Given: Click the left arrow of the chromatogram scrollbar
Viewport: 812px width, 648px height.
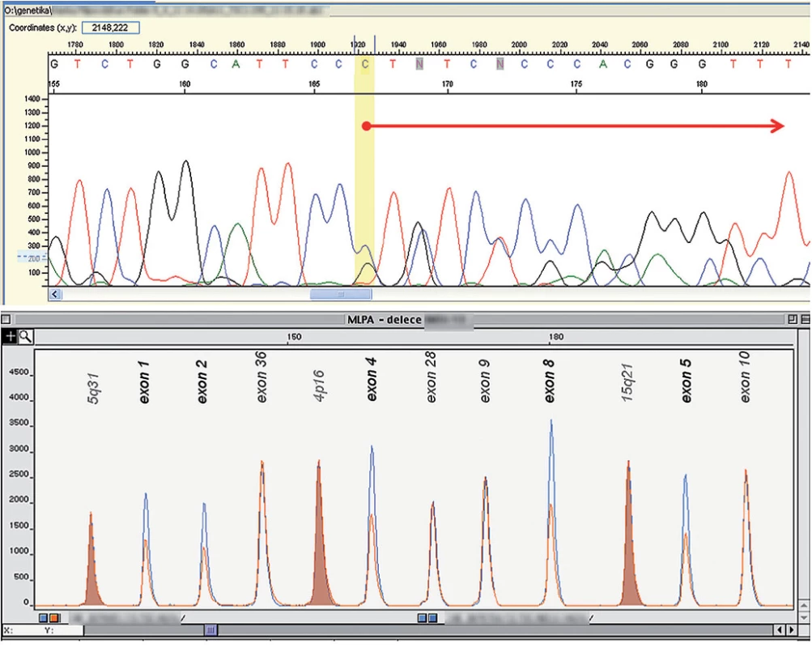Looking at the screenshot, I should point(55,294).
